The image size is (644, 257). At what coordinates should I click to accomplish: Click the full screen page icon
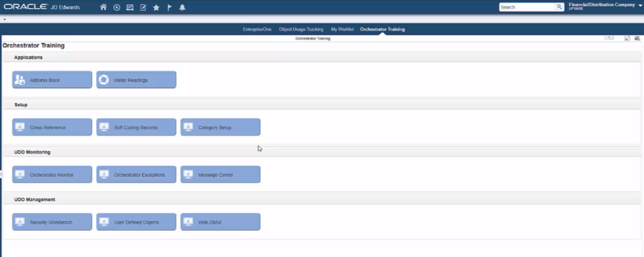click(x=627, y=38)
